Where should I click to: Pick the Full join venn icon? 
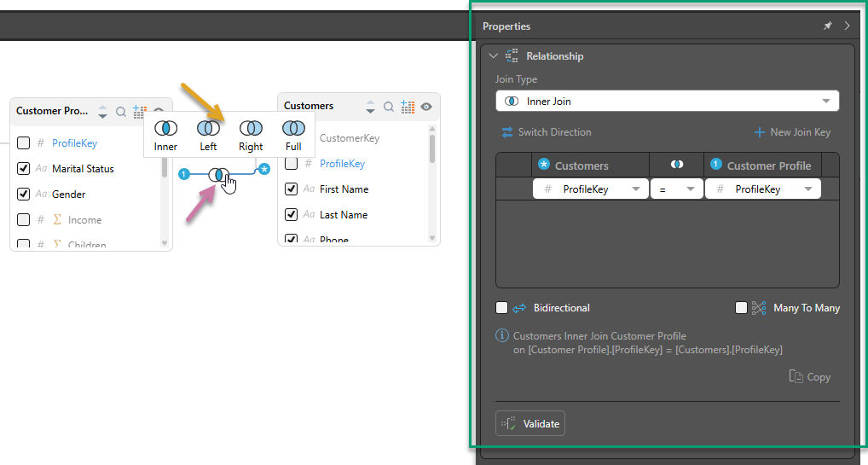(x=293, y=129)
